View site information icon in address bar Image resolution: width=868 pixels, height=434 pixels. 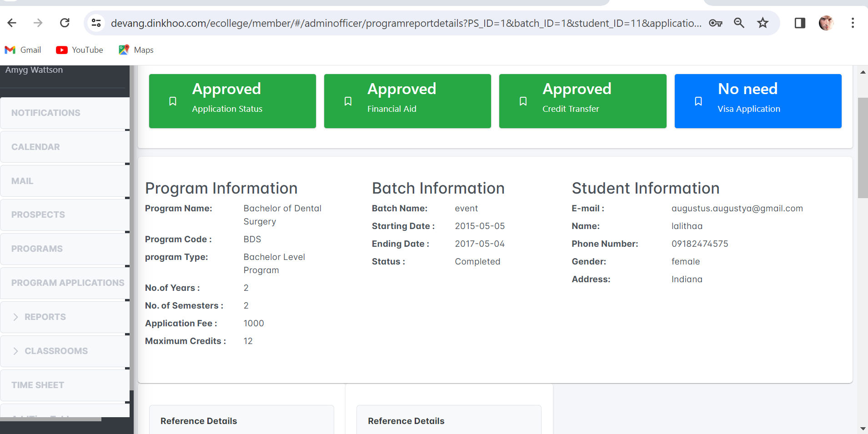click(96, 23)
